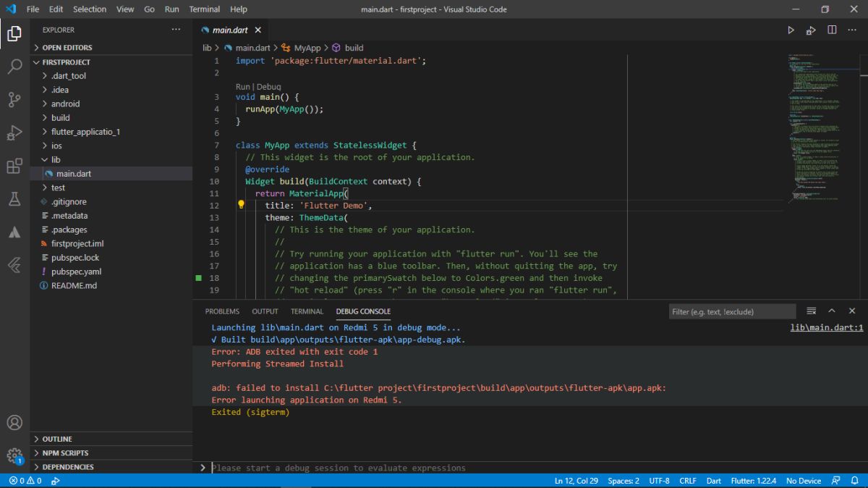Image resolution: width=868 pixels, height=488 pixels.
Task: Open README.md in the explorer
Action: pyautogui.click(x=111, y=285)
